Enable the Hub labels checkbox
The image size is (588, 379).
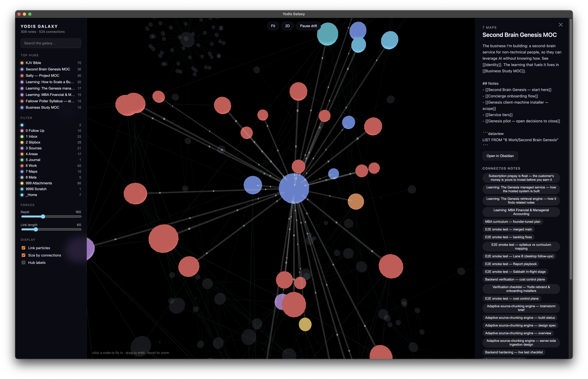tap(23, 263)
